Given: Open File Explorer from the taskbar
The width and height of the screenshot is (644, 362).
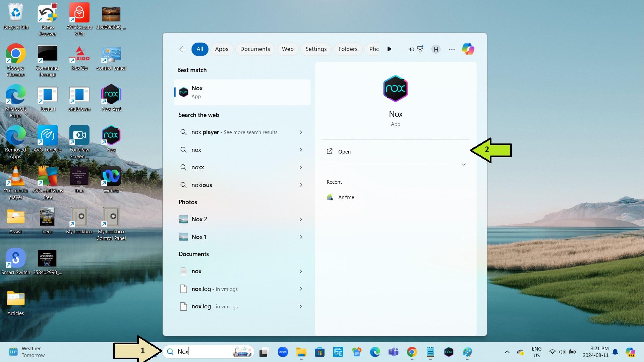Looking at the screenshot, I should pos(301,352).
